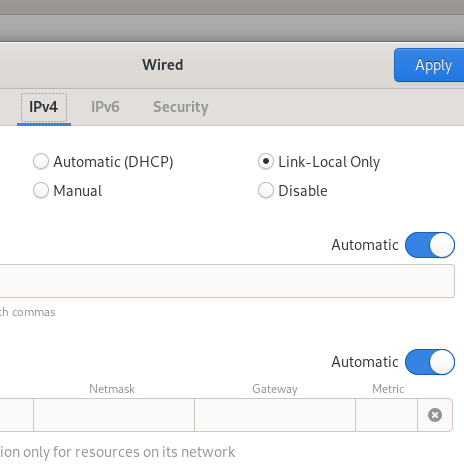Click the Netmask column label
This screenshot has width=464, height=464.
pyautogui.click(x=112, y=389)
